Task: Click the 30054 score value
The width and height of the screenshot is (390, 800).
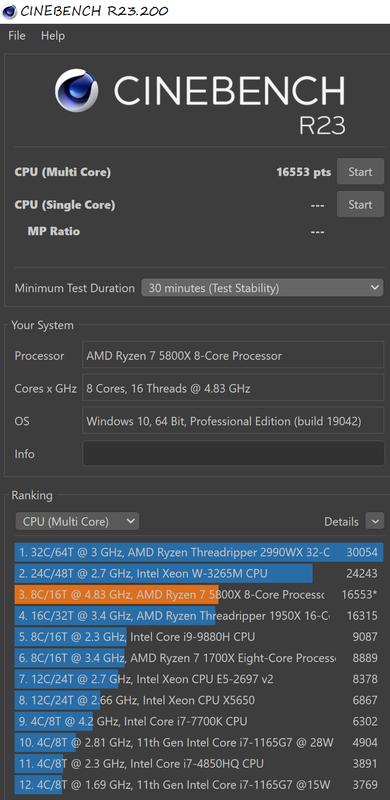Action: coord(362,552)
